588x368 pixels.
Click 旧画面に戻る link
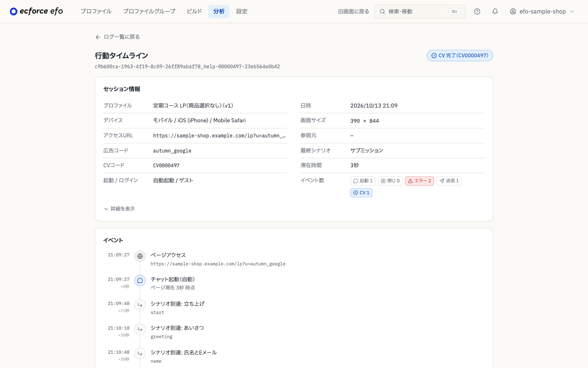coord(354,11)
